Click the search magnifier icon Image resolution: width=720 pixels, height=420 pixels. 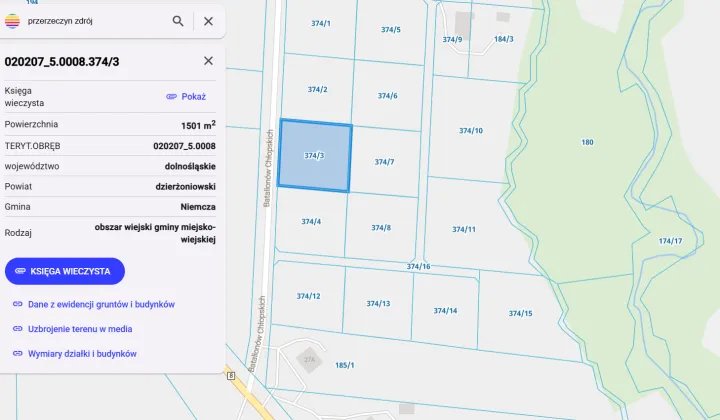tap(178, 21)
